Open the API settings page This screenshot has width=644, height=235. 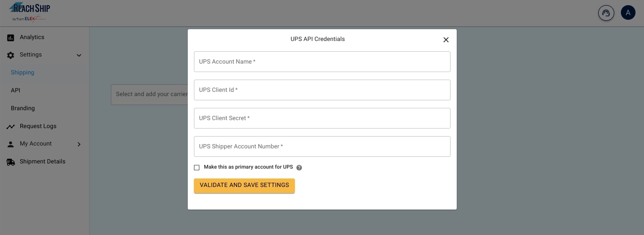16,90
